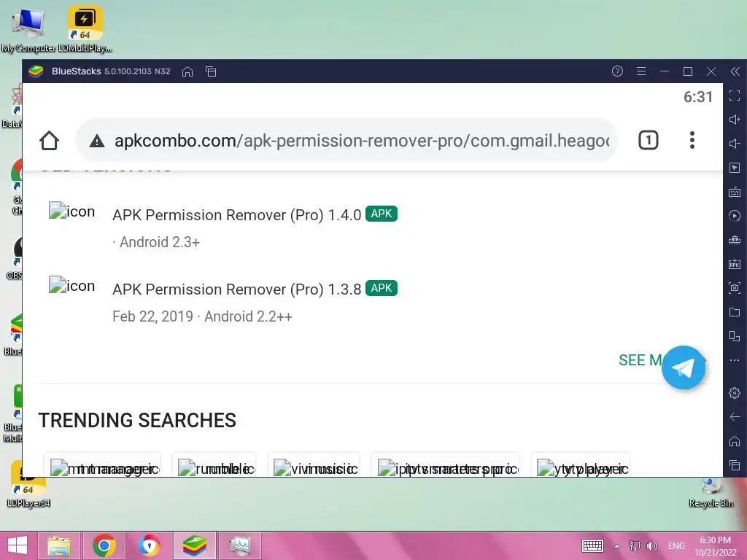747x560 pixels.
Task: Select Recycle Bin desktop icon
Action: pos(711,492)
